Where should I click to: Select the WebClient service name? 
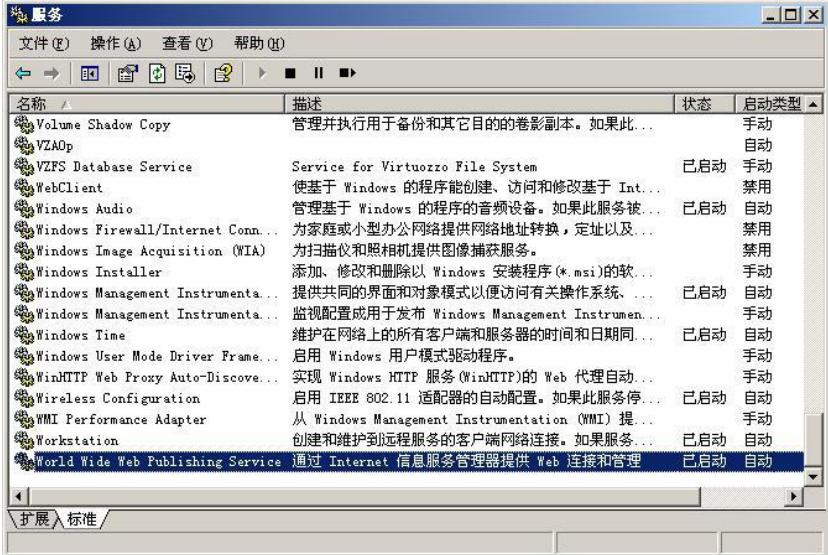(x=69, y=187)
